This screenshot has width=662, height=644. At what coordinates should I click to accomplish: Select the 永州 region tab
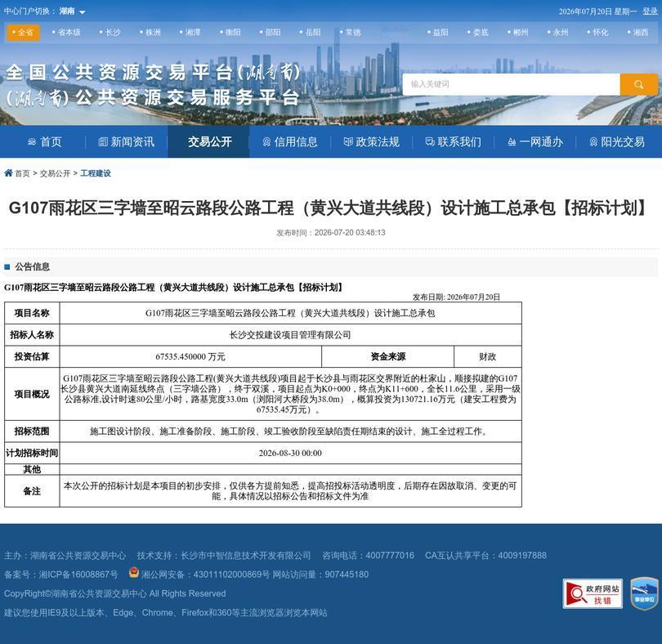tap(557, 33)
